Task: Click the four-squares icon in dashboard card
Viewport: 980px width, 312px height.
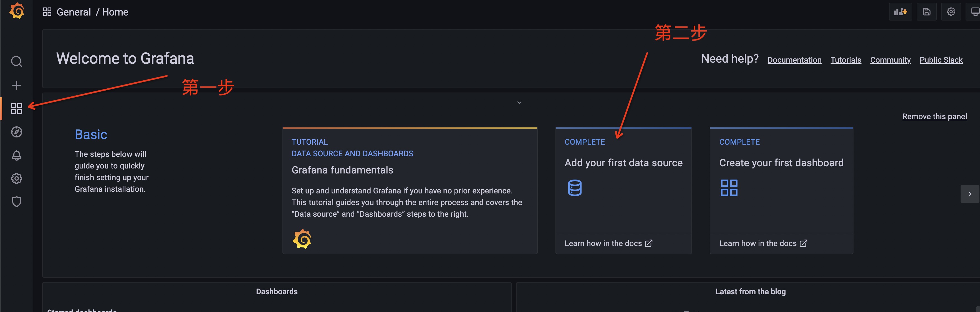Action: [729, 188]
